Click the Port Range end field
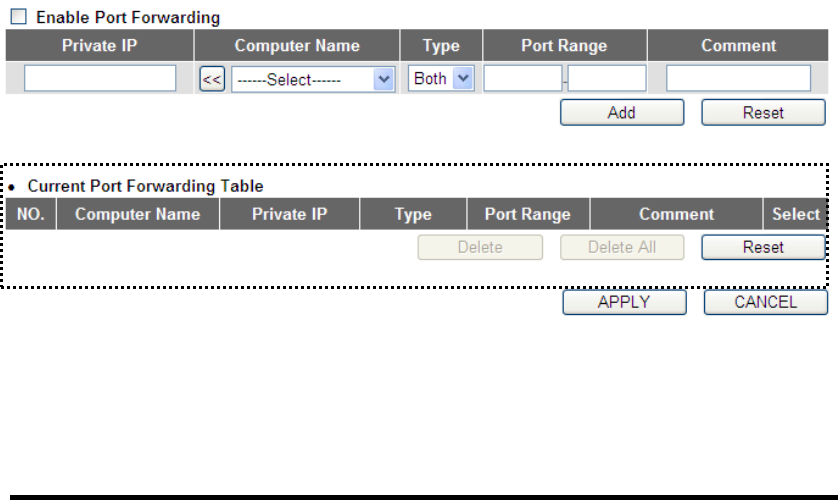Image resolution: width=838 pixels, height=500 pixels. (607, 79)
